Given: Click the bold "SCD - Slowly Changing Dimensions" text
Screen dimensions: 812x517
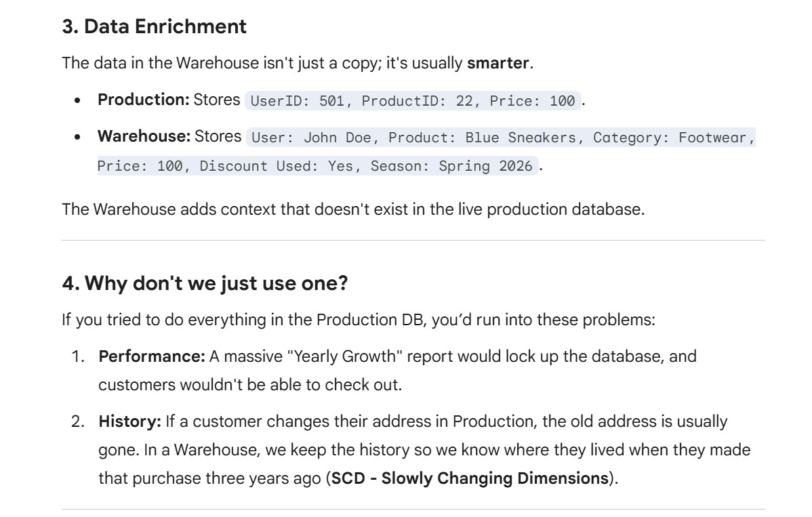Looking at the screenshot, I should pos(469,478).
